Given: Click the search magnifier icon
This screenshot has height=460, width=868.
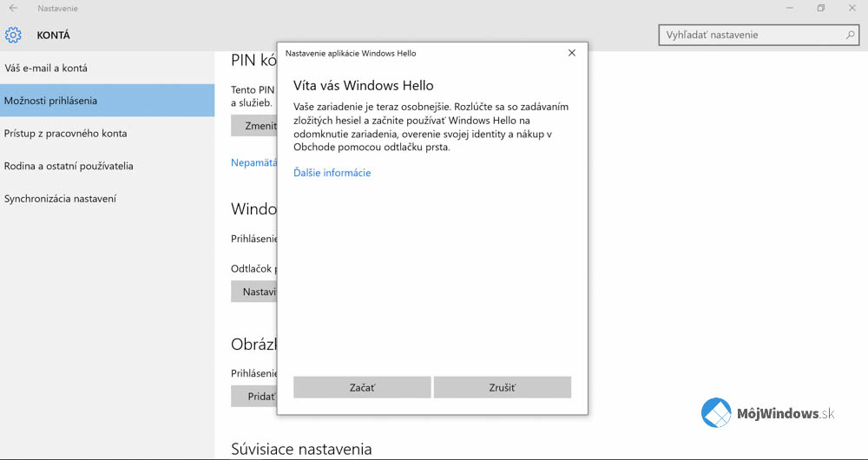Looking at the screenshot, I should tap(851, 35).
